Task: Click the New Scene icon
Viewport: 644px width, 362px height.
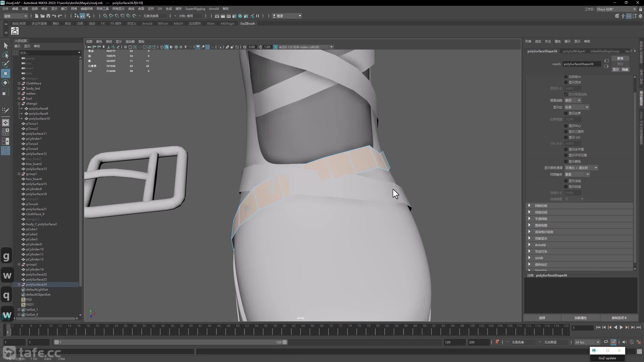Action: tap(36, 16)
